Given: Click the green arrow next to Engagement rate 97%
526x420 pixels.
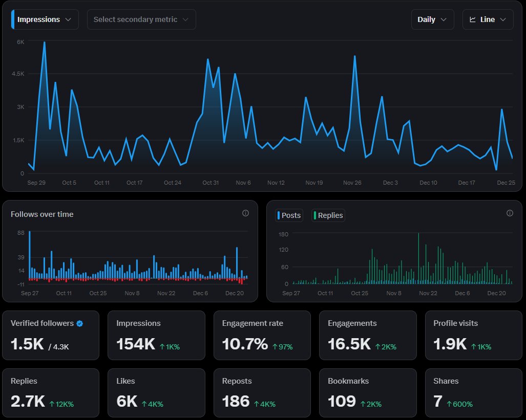Looking at the screenshot, I should click(275, 347).
